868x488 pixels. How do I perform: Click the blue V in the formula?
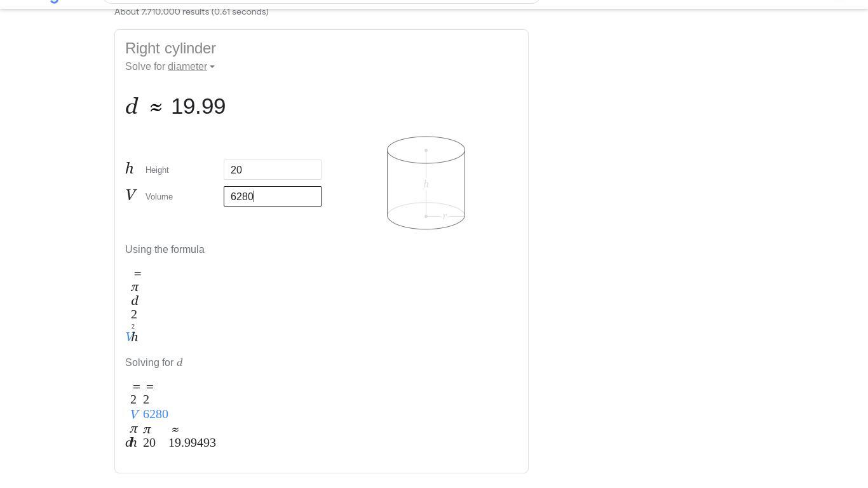coord(128,337)
